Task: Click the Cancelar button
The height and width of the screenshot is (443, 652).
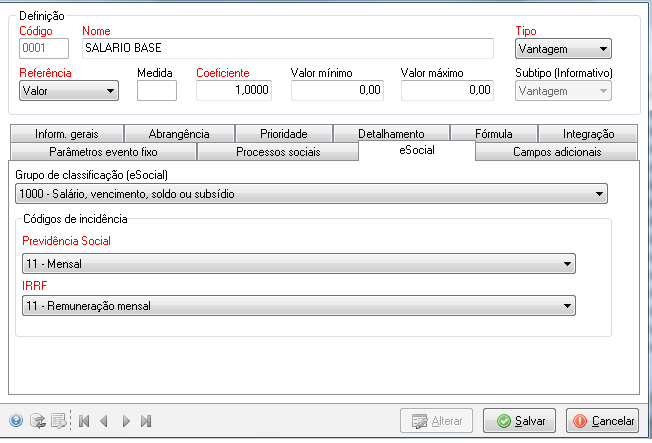Action: (x=602, y=421)
